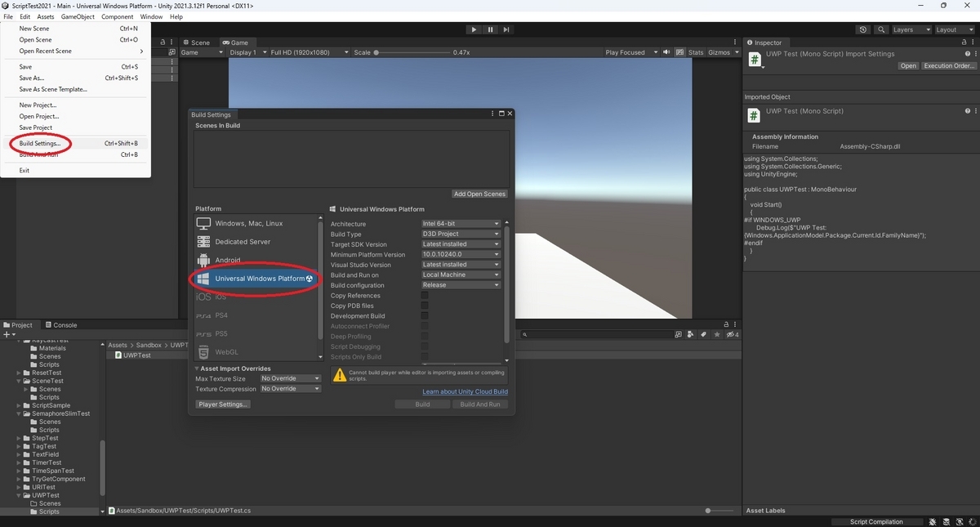Open the Build configuration dropdown set to Release
Image resolution: width=980 pixels, height=527 pixels.
pos(461,284)
